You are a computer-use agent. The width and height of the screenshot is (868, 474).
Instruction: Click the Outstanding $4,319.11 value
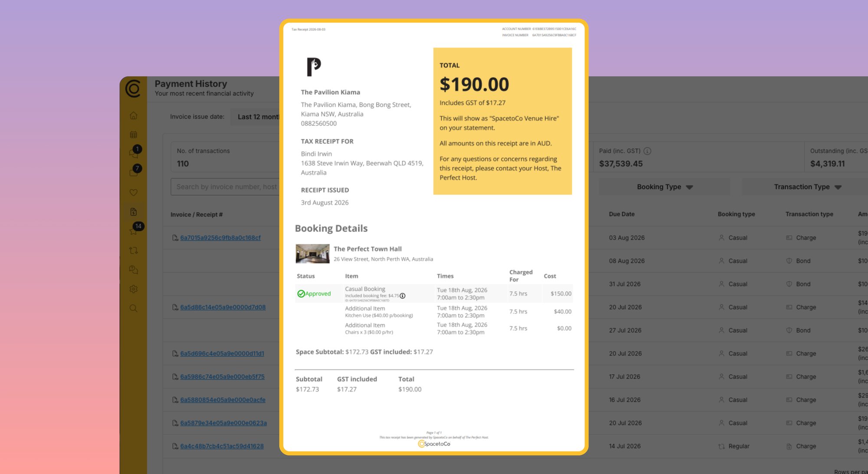click(827, 164)
